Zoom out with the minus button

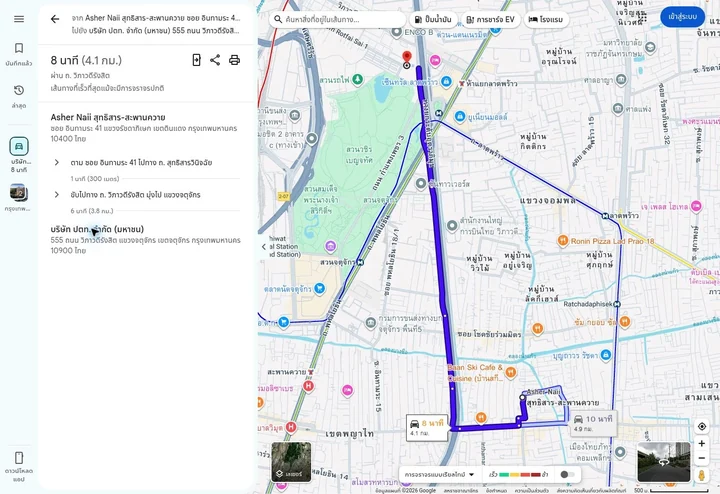[702, 458]
